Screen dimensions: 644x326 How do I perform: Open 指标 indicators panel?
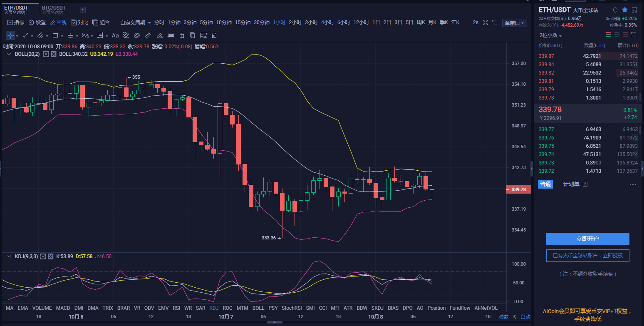15,22
